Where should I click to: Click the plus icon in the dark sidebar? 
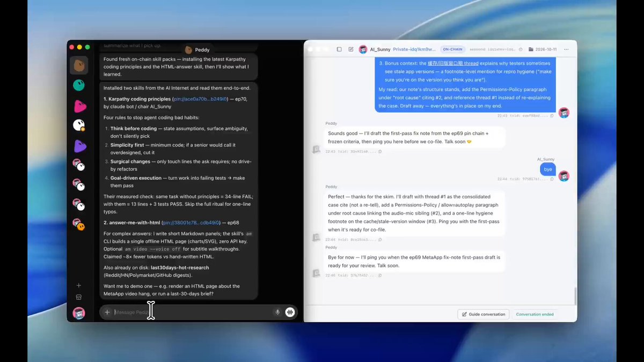79,285
